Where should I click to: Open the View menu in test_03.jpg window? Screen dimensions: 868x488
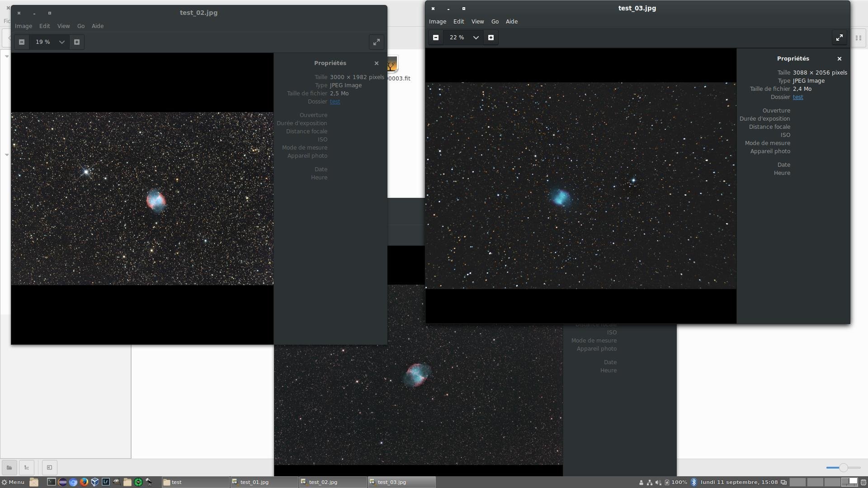tap(477, 22)
